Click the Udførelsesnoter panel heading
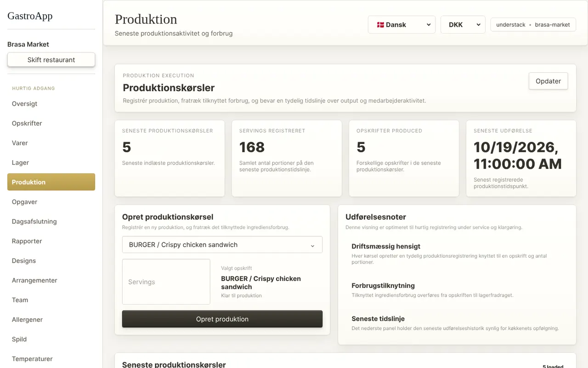588x368 pixels. 376,217
